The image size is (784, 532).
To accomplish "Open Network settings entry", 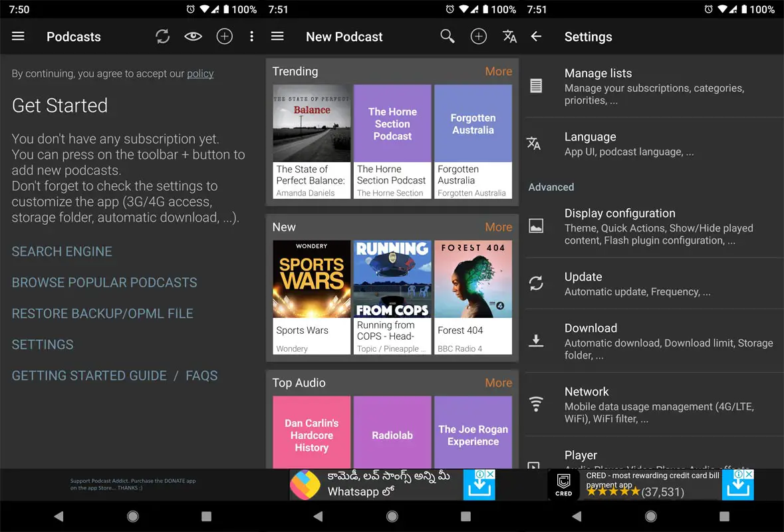I will click(x=654, y=404).
